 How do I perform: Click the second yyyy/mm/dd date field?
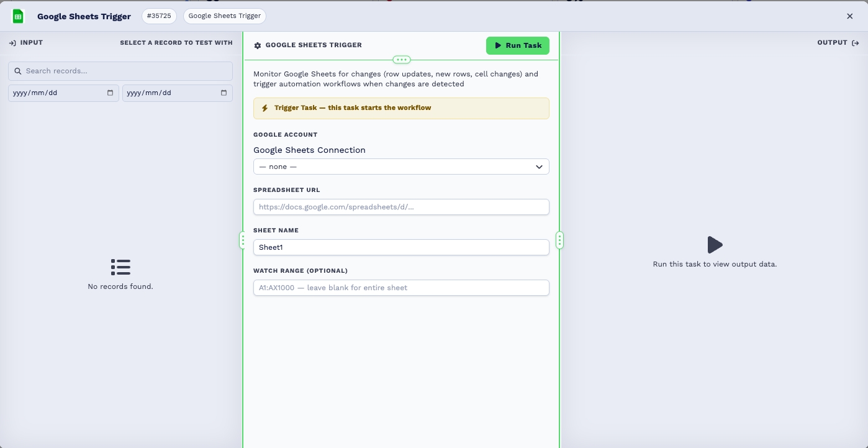(178, 93)
